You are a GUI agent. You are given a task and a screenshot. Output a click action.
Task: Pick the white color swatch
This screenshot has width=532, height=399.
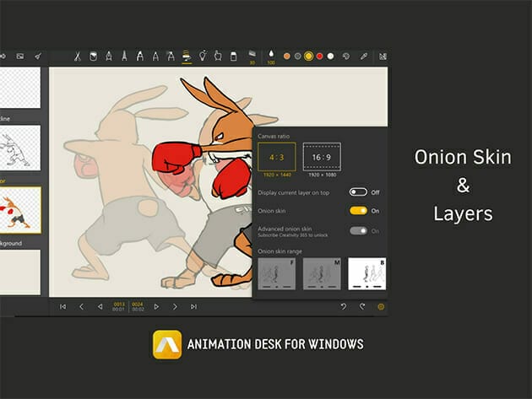click(330, 57)
